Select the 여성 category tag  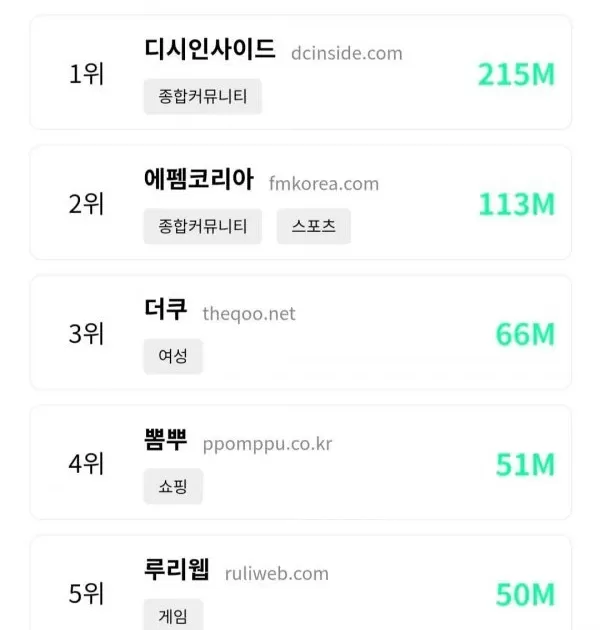click(173, 356)
